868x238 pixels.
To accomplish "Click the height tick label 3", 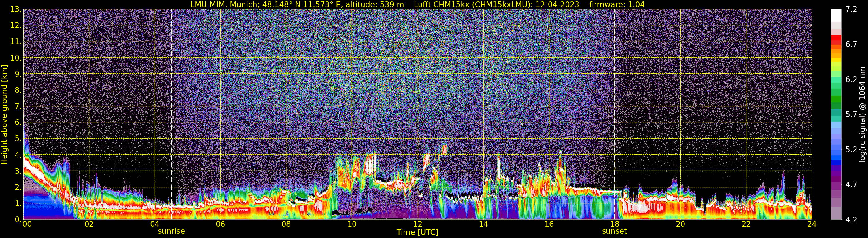I will [x=18, y=171].
